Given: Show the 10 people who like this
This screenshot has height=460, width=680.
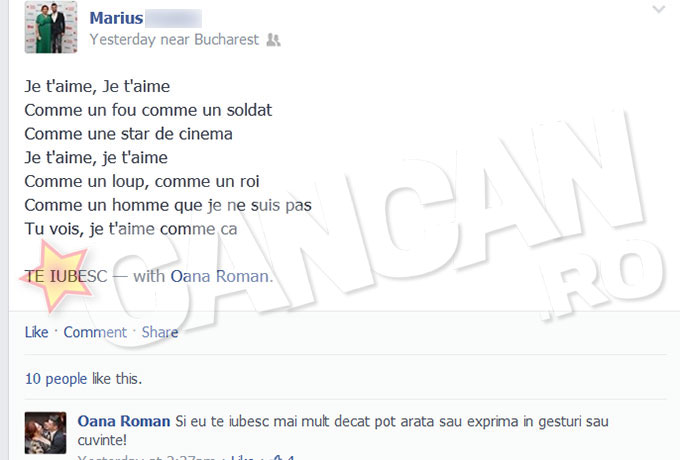Looking at the screenshot, I should (56, 379).
